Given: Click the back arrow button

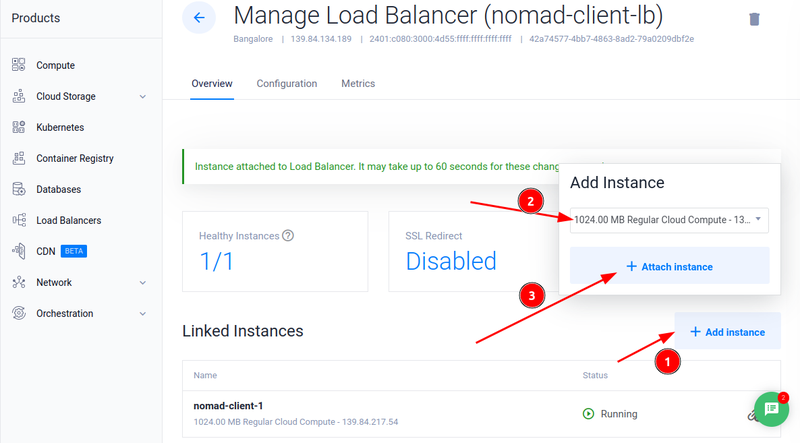Looking at the screenshot, I should coord(199,18).
